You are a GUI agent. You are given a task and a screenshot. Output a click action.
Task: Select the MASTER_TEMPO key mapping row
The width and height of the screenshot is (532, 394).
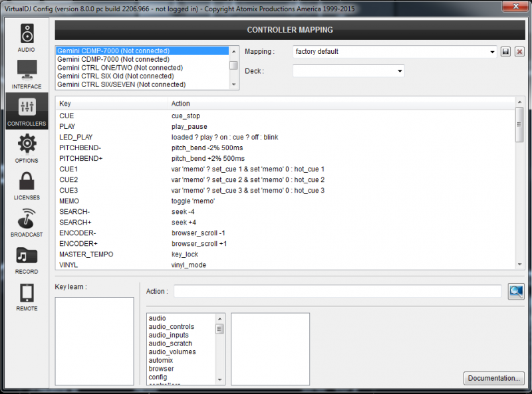[x=86, y=254]
